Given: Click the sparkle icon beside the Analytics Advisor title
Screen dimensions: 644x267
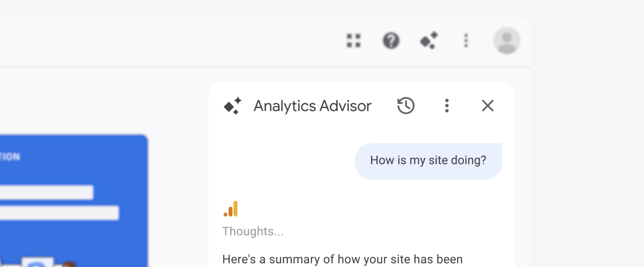Looking at the screenshot, I should coord(233,106).
